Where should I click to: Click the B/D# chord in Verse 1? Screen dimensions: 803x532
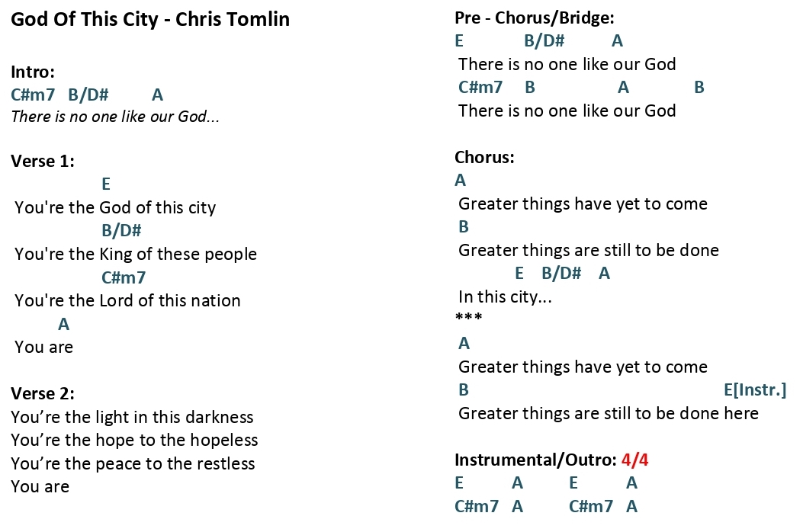121,230
